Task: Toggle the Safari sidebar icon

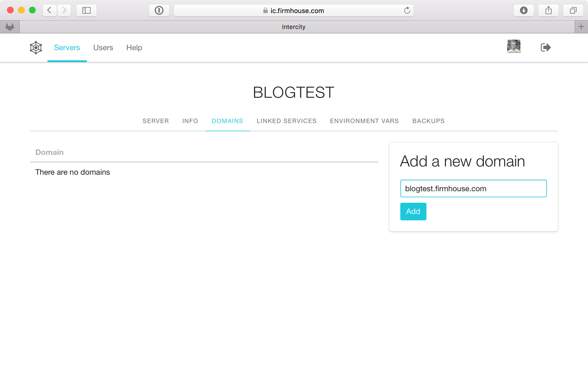Action: [86, 11]
